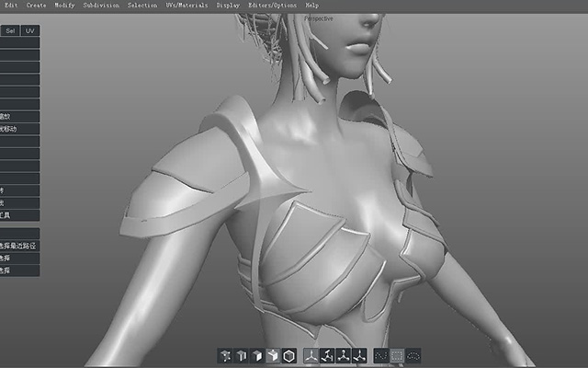Switch to edge selection mode icon
Image resolution: width=588 pixels, height=368 pixels.
coord(257,355)
